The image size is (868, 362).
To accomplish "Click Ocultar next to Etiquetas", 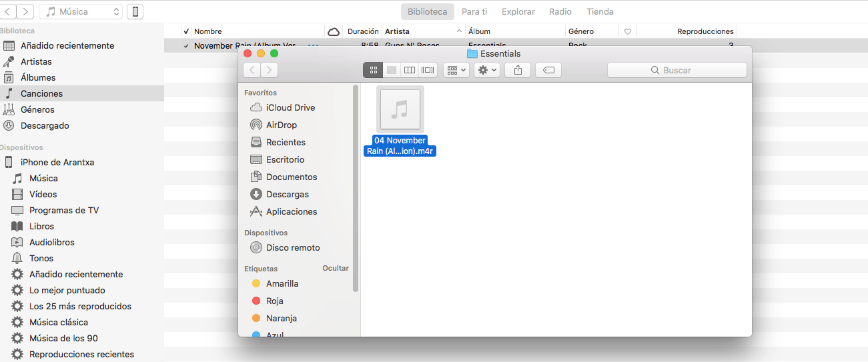I will (336, 268).
